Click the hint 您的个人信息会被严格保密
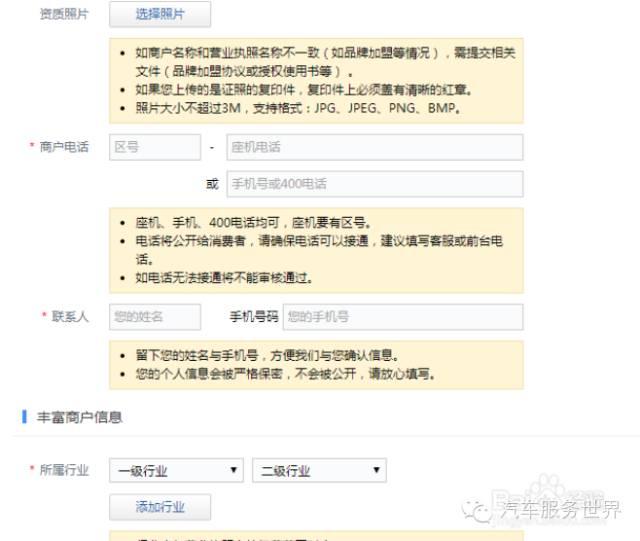Screen dimensions: 640x541 coord(285,374)
